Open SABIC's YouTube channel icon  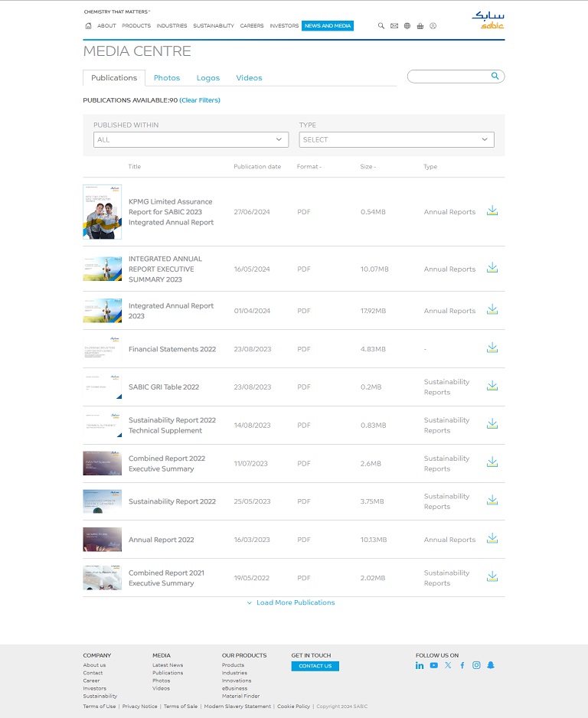(x=434, y=665)
